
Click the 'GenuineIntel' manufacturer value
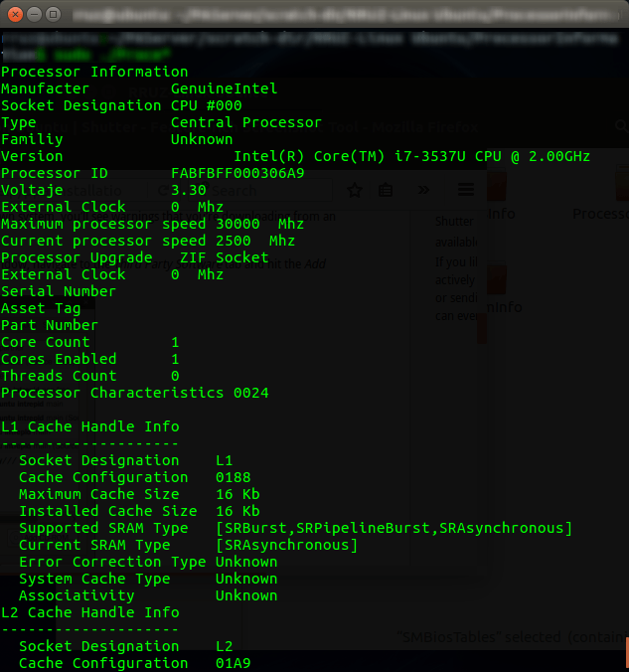point(225,88)
